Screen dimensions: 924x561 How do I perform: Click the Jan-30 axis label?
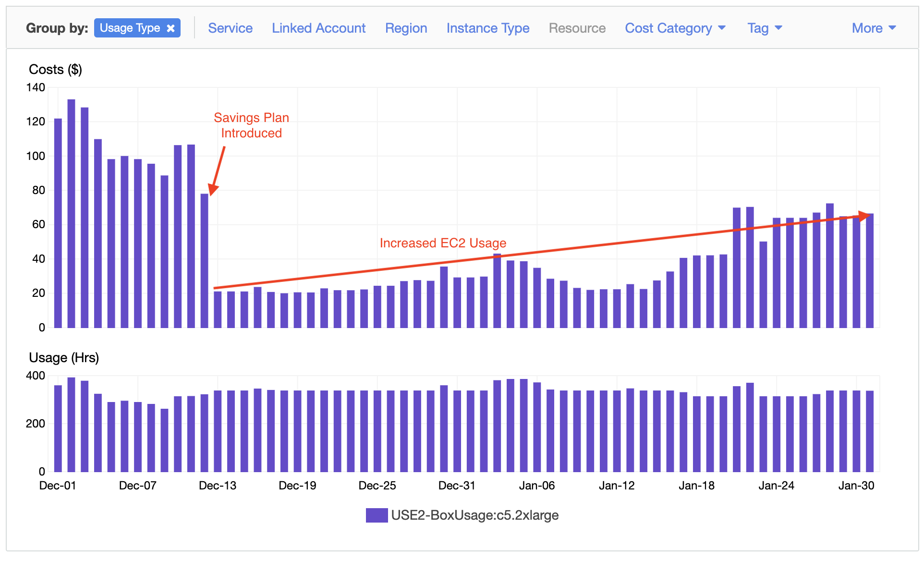856,486
